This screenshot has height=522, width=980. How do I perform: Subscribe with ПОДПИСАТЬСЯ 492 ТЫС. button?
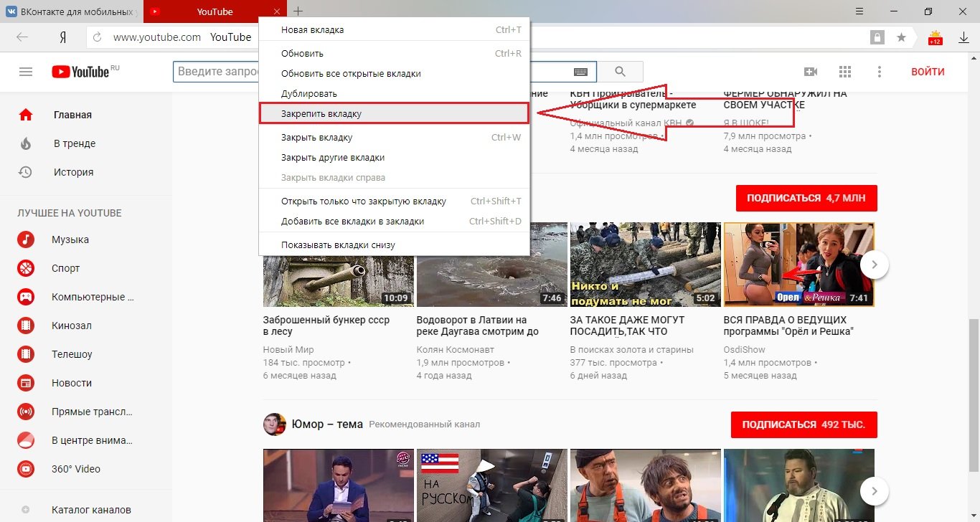804,424
